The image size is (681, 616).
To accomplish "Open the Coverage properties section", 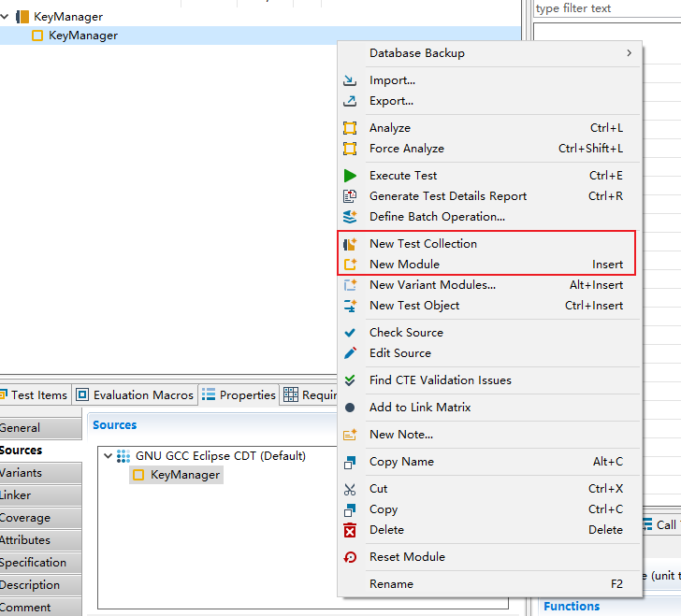I will coord(41,518).
